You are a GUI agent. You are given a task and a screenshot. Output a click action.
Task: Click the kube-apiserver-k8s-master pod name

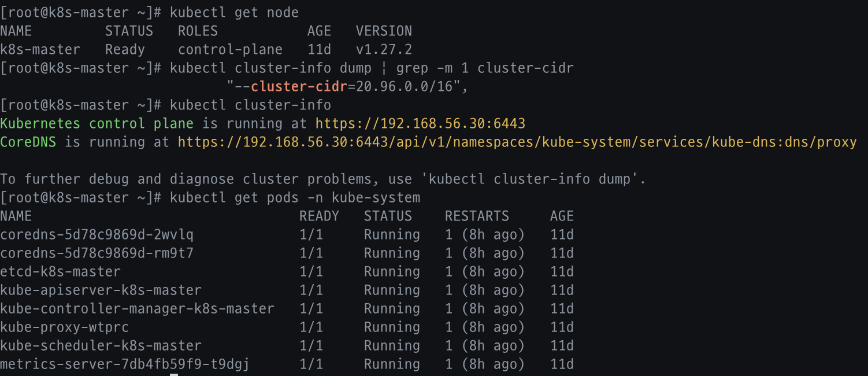click(101, 290)
